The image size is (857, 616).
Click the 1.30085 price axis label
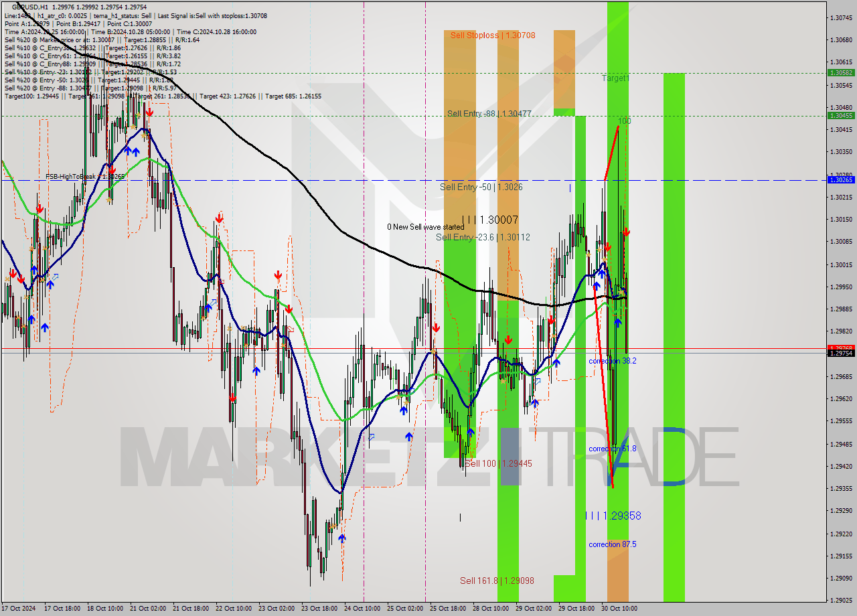pos(841,242)
